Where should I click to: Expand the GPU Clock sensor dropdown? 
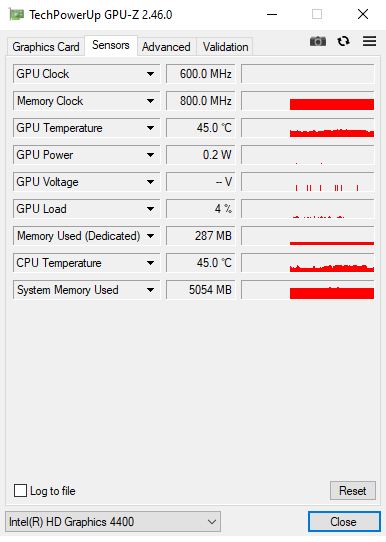(150, 74)
